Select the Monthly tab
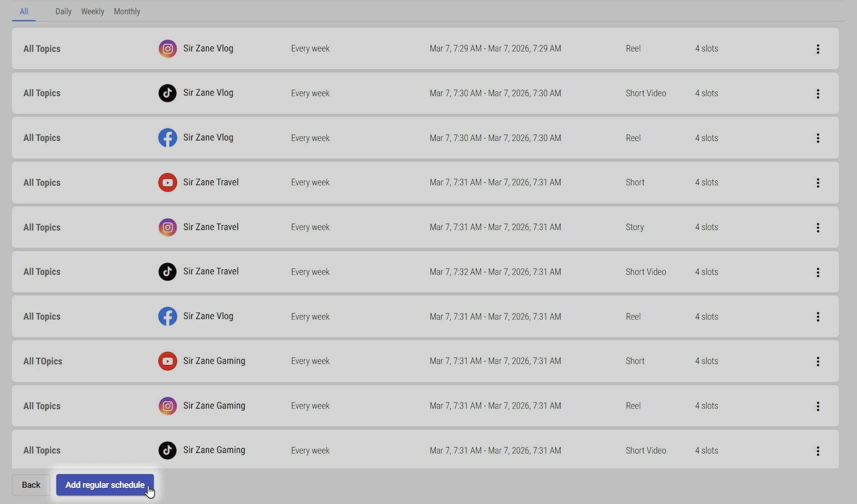The height and width of the screenshot is (504, 857). click(x=127, y=11)
